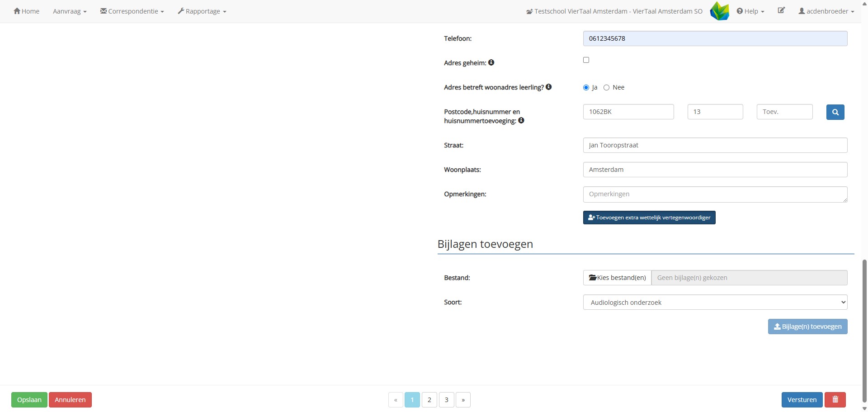Click Testschool VierTaal Amsterdam school link

(614, 11)
